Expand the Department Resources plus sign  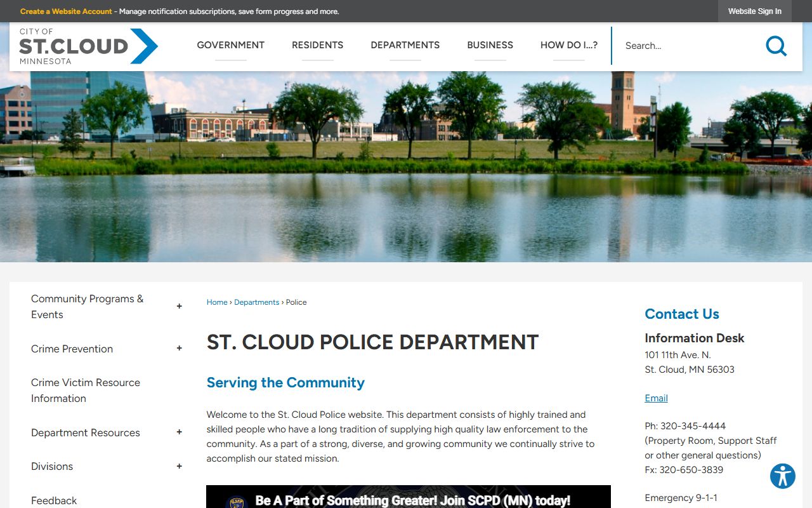pyautogui.click(x=179, y=432)
